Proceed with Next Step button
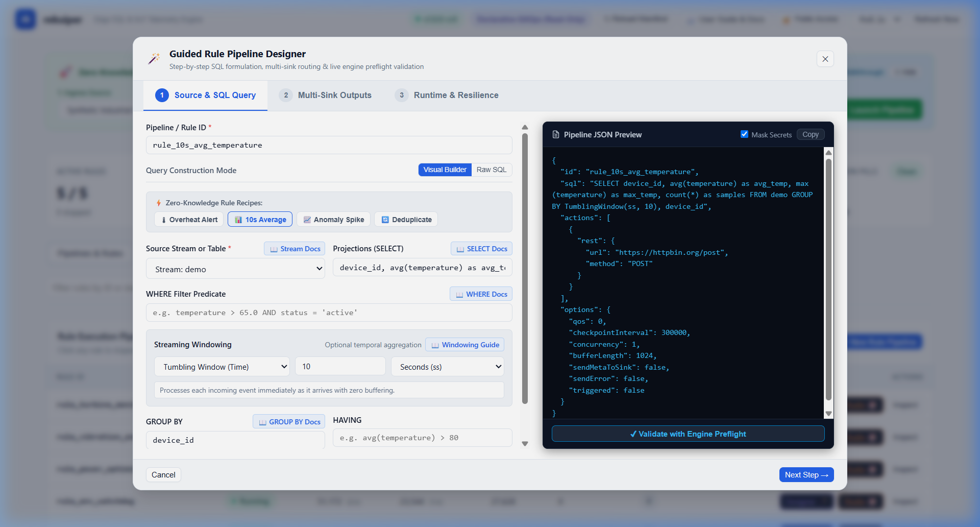 (x=806, y=474)
